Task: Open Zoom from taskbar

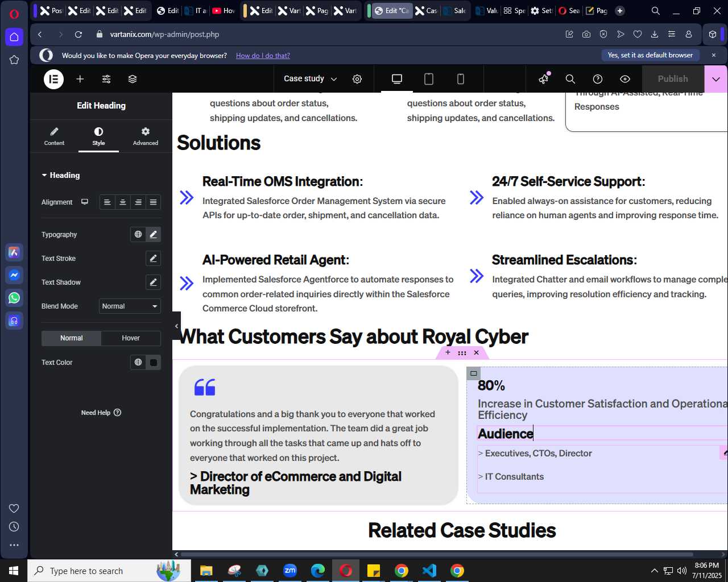Action: click(290, 571)
